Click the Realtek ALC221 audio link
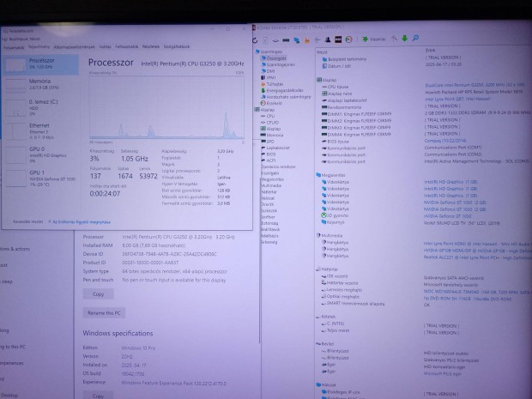Screen dimensions: 532x399 (x=477, y=257)
